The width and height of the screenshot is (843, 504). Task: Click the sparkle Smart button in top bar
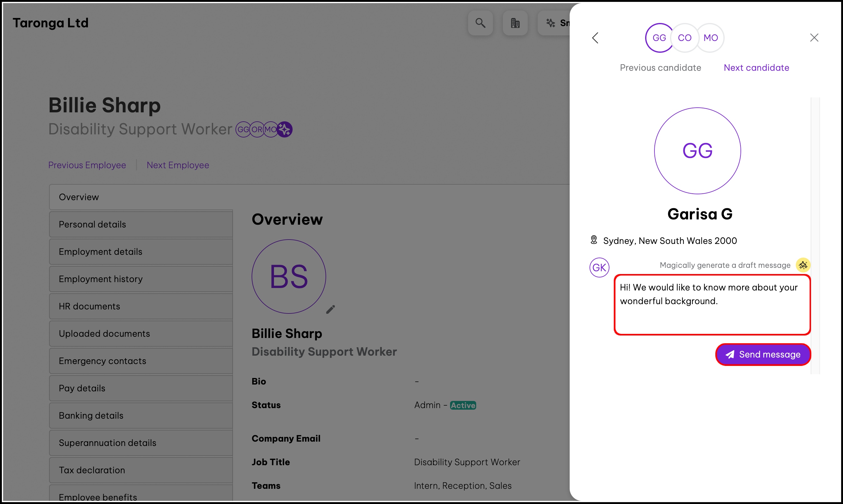pos(554,23)
